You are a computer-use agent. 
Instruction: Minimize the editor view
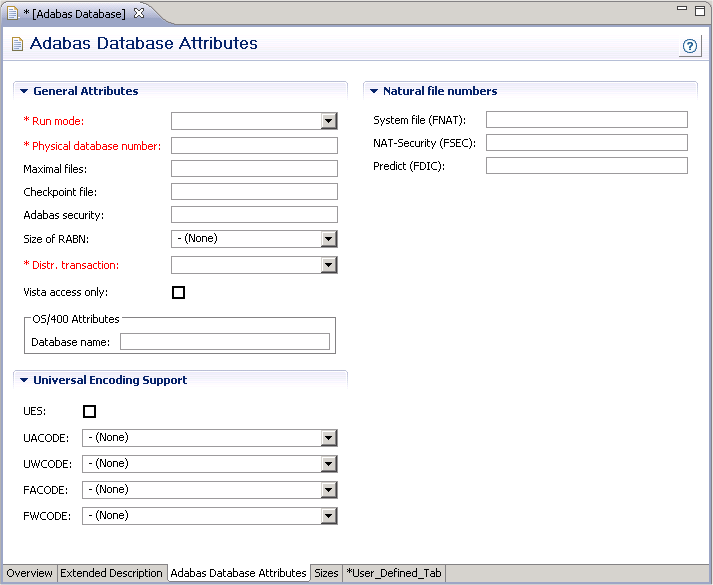click(682, 8)
